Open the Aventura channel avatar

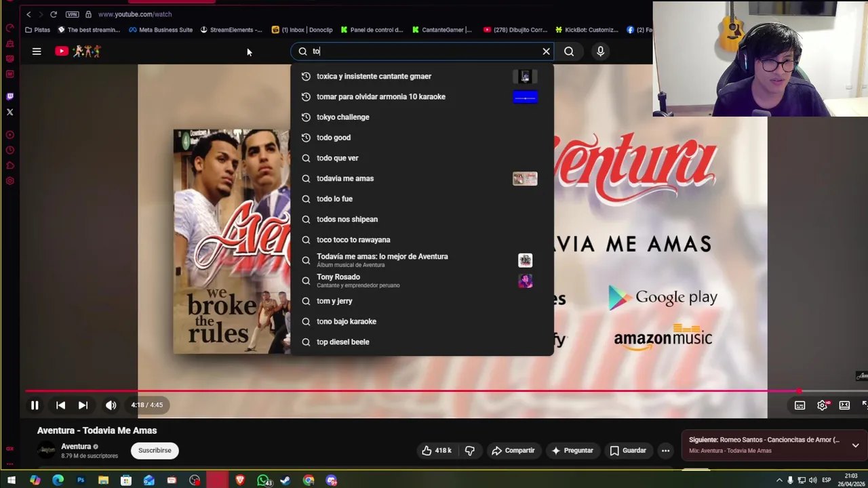[x=46, y=451]
